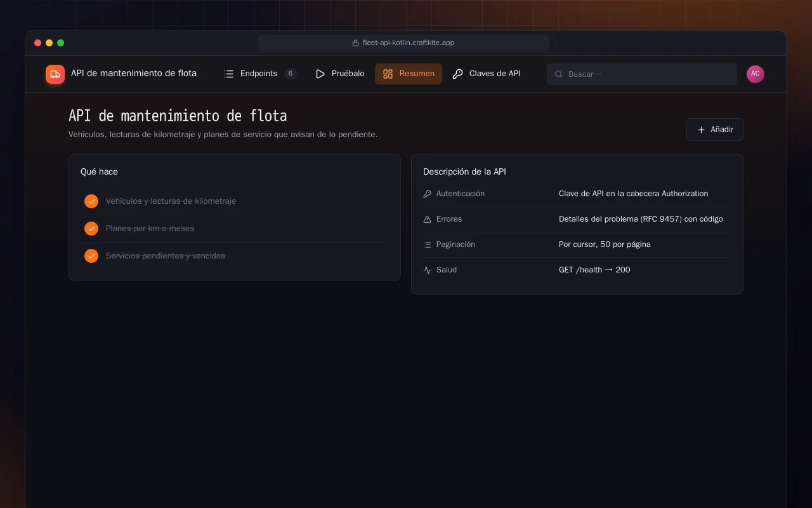812x508 pixels.
Task: Click the "Descripción de la API" heading
Action: click(464, 172)
